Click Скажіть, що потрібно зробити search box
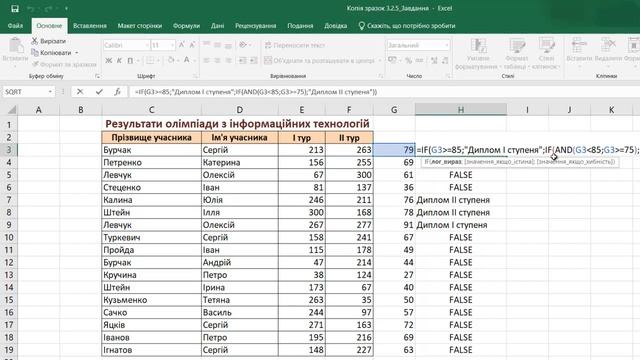The width and height of the screenshot is (640, 360). tap(407, 26)
